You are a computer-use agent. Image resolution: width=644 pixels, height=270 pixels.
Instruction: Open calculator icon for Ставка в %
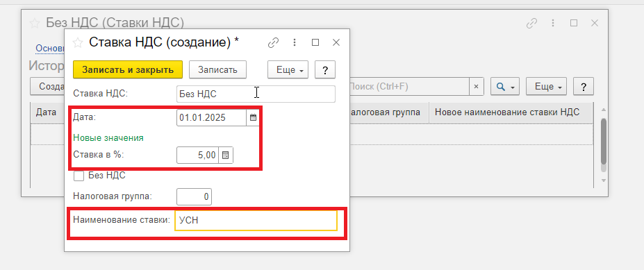click(x=226, y=155)
